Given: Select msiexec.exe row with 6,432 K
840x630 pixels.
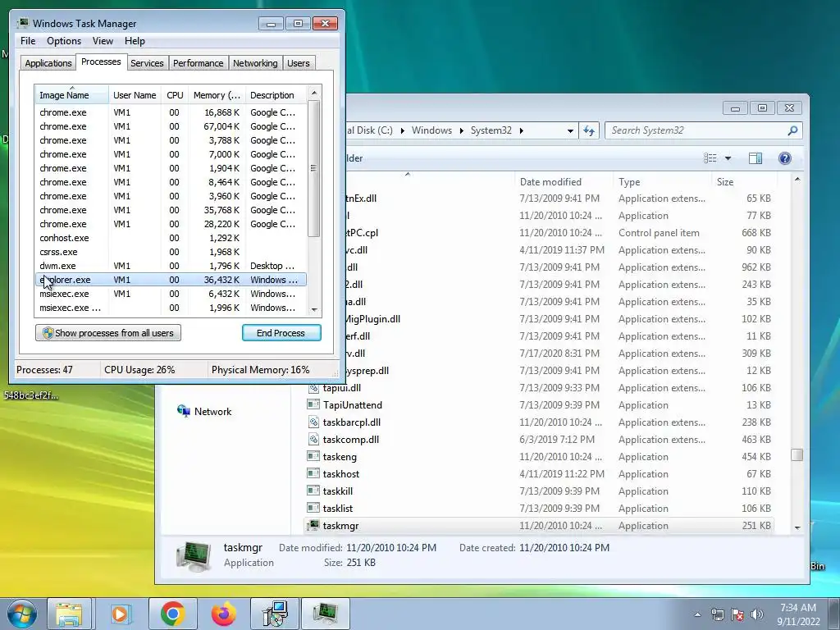Looking at the screenshot, I should pyautogui.click(x=171, y=294).
